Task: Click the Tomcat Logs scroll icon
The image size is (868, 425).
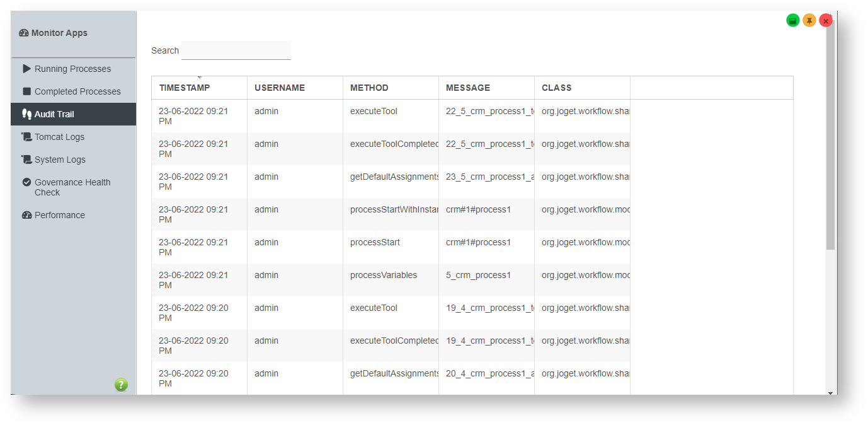Action: pos(26,137)
